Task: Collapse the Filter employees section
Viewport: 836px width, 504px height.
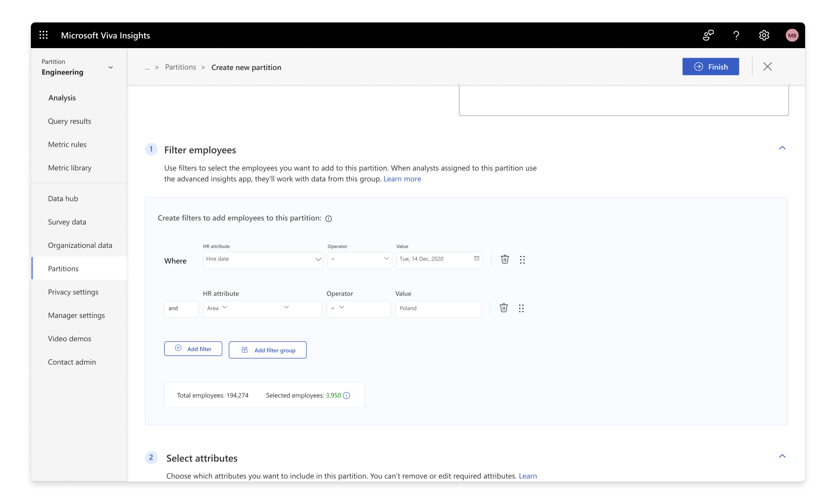Action: [x=782, y=148]
